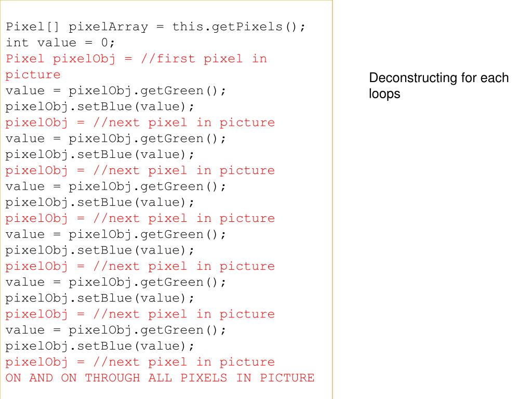The width and height of the screenshot is (532, 399).
Task: Click the last red '//next pixel in picture' line
Action: 140,362
